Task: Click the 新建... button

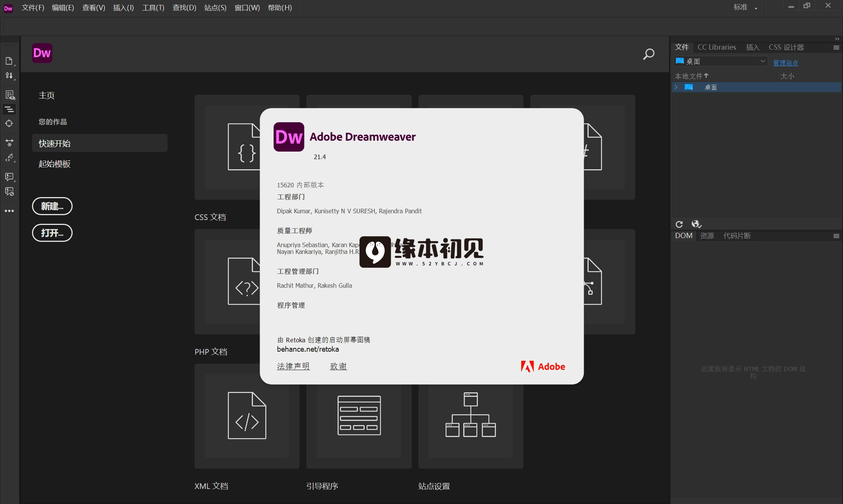Action: tap(52, 206)
